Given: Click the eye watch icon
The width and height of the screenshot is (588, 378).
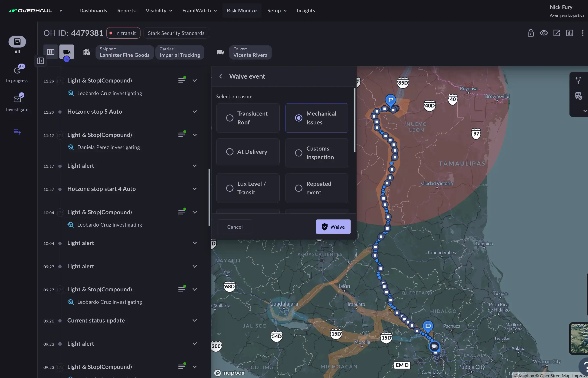Looking at the screenshot, I should (x=543, y=33).
